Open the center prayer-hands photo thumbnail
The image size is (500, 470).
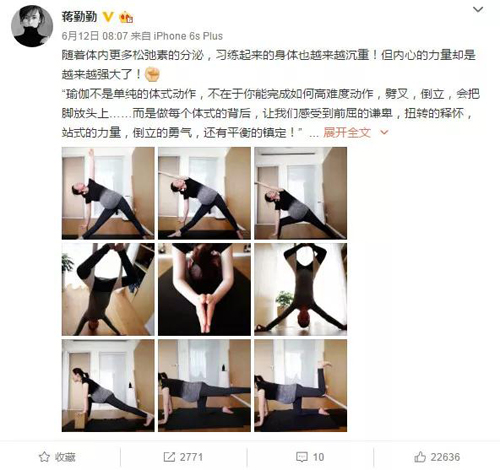(204, 289)
